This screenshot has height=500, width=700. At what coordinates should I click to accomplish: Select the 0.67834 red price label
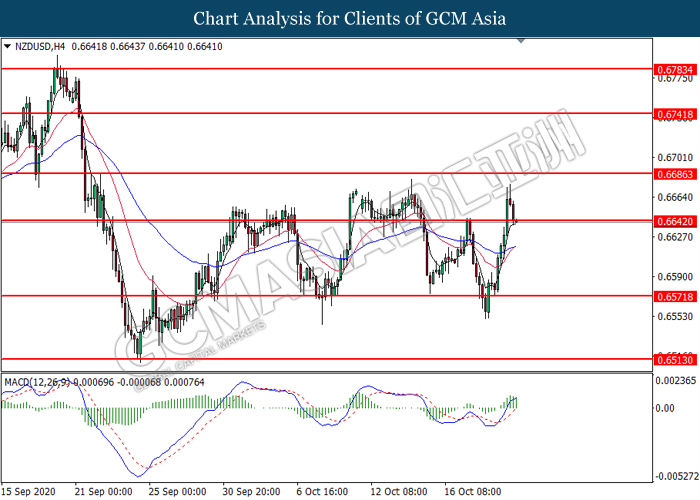[675, 70]
